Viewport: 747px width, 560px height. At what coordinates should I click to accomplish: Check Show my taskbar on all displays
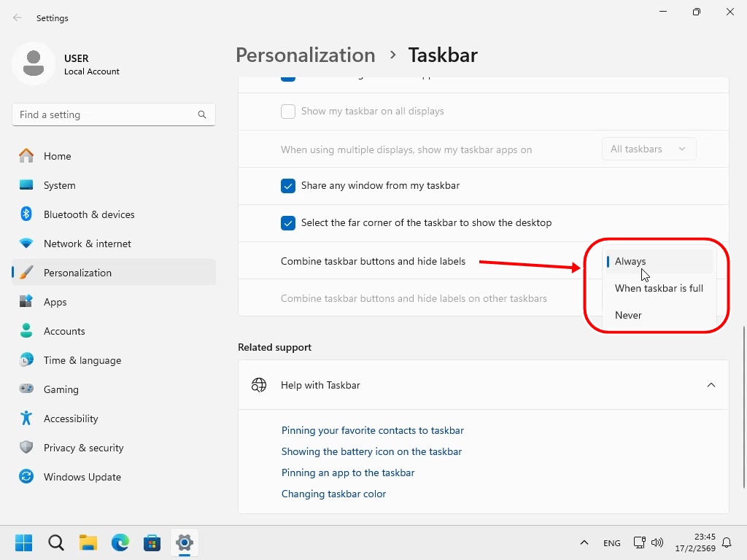click(288, 112)
